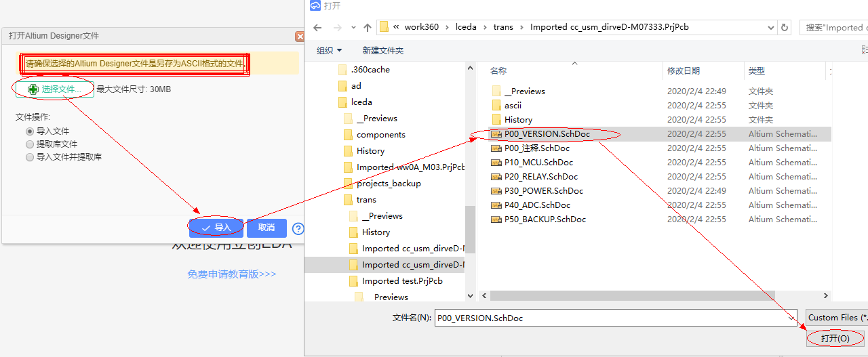
Task: Select Imported test.PrjPcb in the navigation tree
Action: pos(402,280)
